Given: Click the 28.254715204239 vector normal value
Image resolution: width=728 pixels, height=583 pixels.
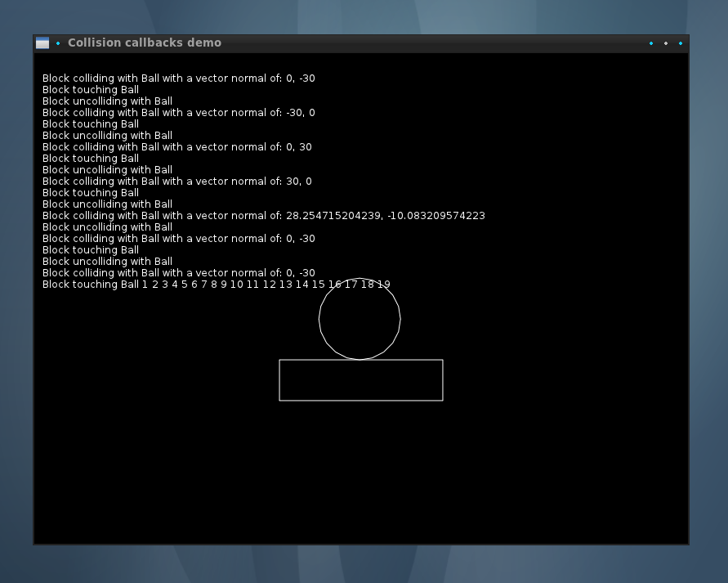Looking at the screenshot, I should tap(333, 216).
